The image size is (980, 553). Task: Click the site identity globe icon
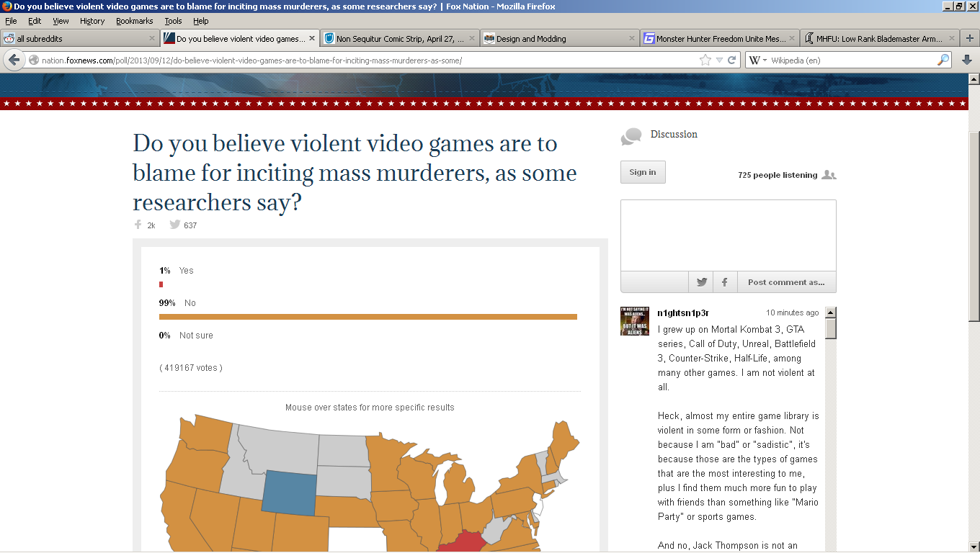34,60
